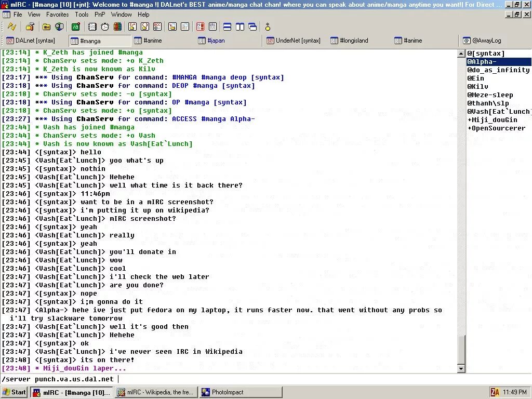Open the Tools menu
Viewport: 532px width, 399px height.
pos(82,15)
